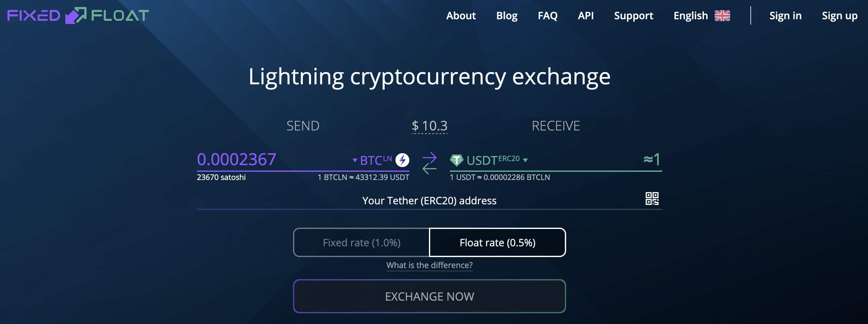Open the Blog menu item
Screen dimensions: 868x324
click(x=506, y=16)
